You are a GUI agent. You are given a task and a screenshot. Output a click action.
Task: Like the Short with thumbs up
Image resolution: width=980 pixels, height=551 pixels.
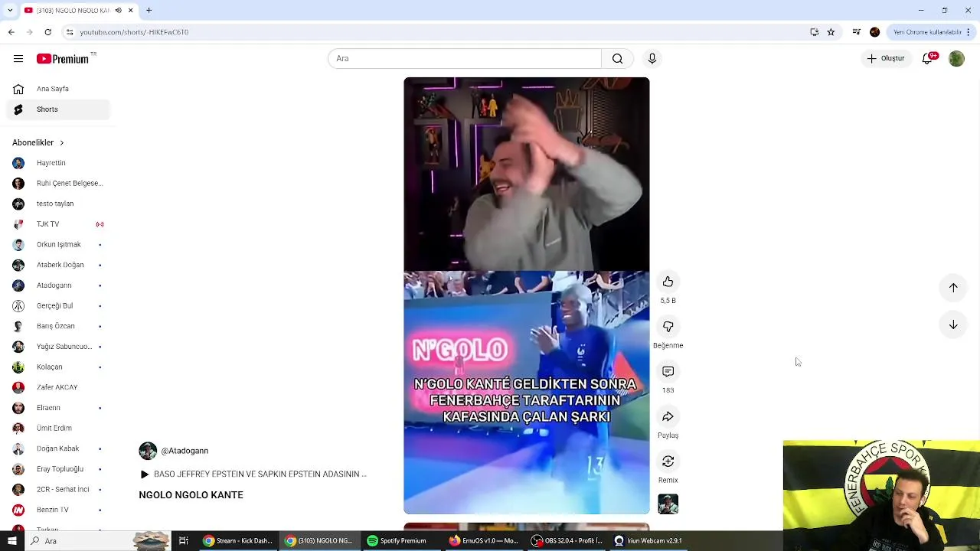668,282
